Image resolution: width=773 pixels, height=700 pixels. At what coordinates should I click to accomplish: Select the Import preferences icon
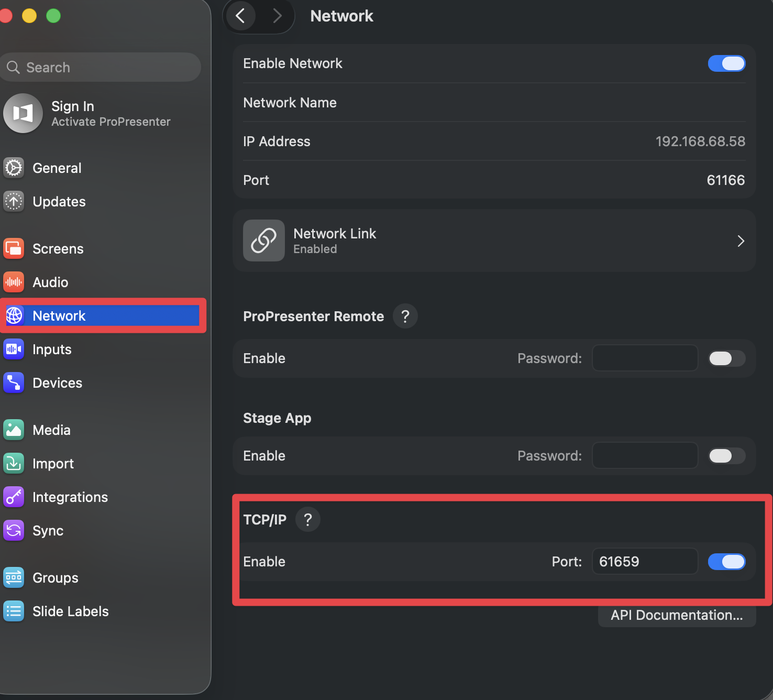coord(53,463)
